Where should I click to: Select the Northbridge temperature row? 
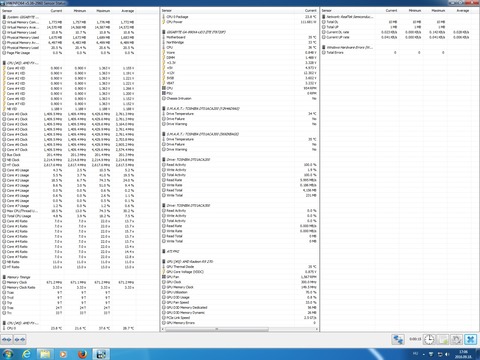pyautogui.click(x=239, y=42)
